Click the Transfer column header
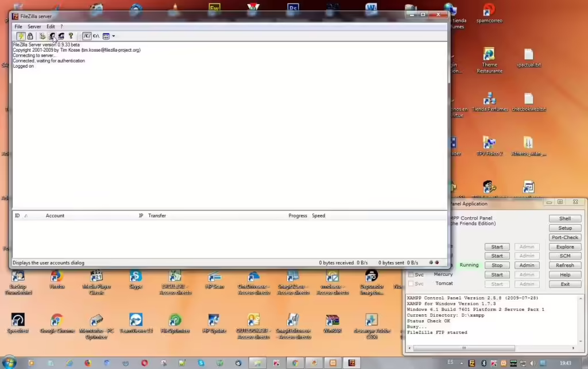The height and width of the screenshot is (369, 588). coord(157,216)
